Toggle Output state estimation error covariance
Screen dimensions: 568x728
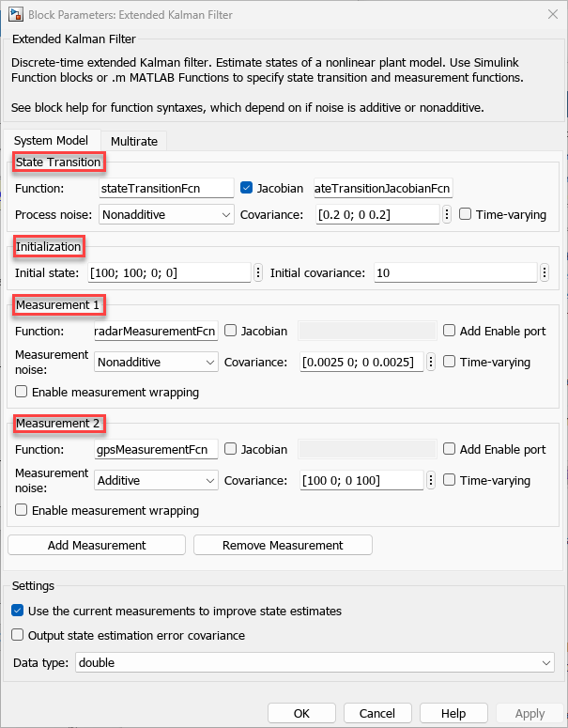tap(20, 635)
